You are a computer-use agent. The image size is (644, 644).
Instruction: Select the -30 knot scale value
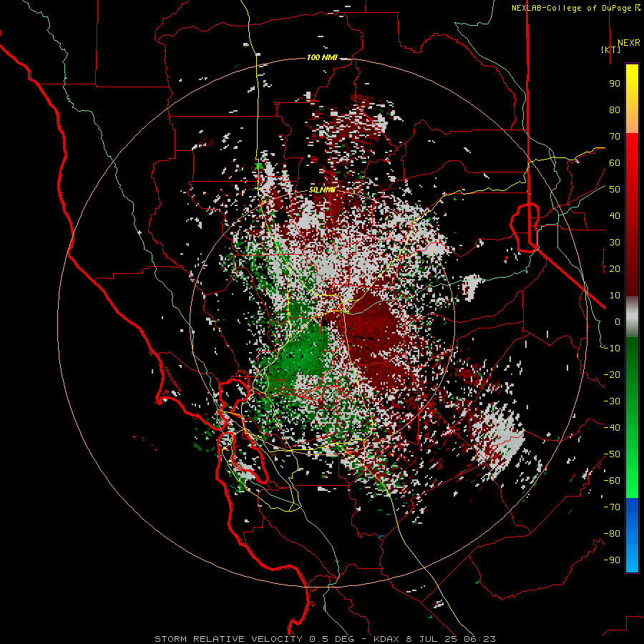(x=612, y=401)
